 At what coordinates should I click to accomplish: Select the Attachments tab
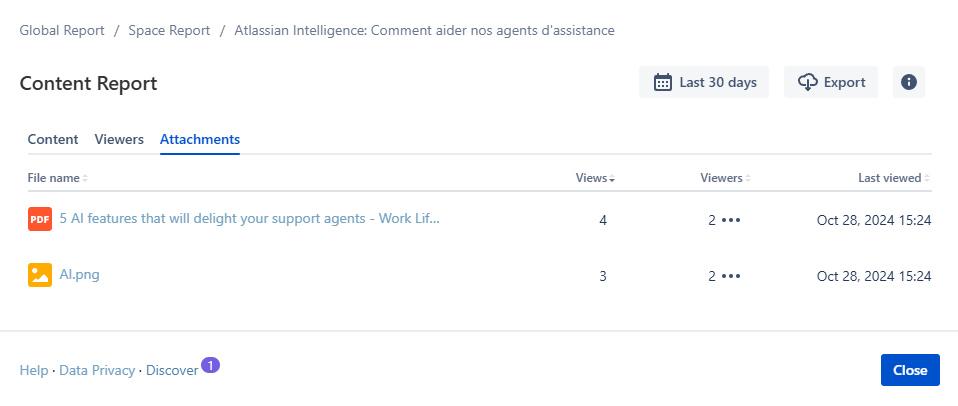pyautogui.click(x=200, y=139)
